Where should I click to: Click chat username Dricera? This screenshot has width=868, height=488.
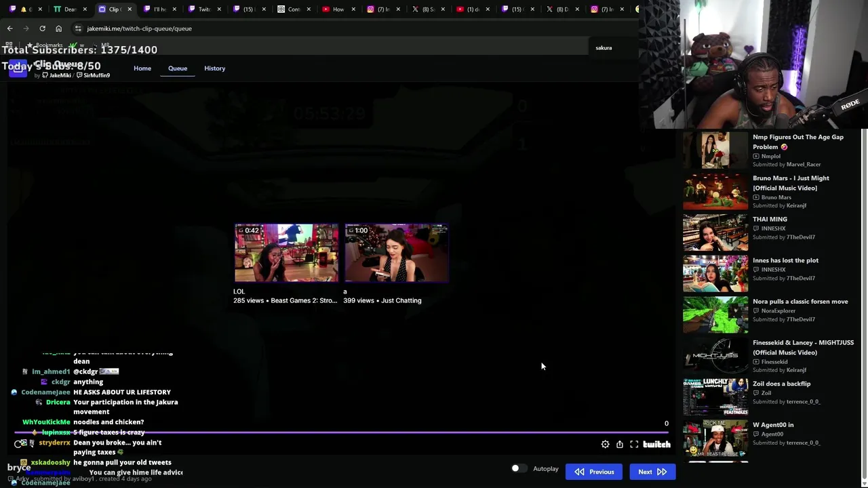click(x=58, y=403)
